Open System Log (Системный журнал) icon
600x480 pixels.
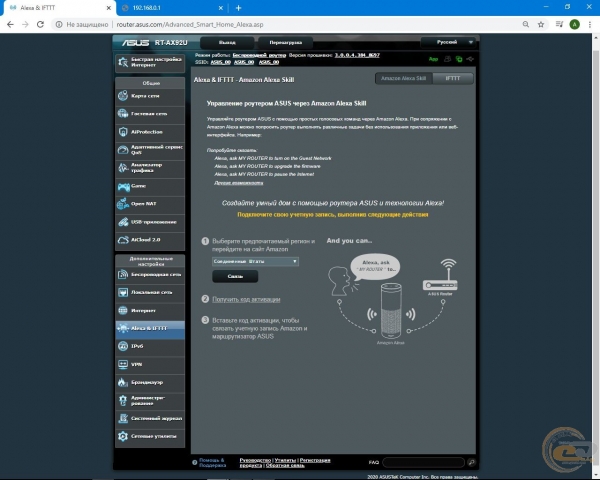123,418
